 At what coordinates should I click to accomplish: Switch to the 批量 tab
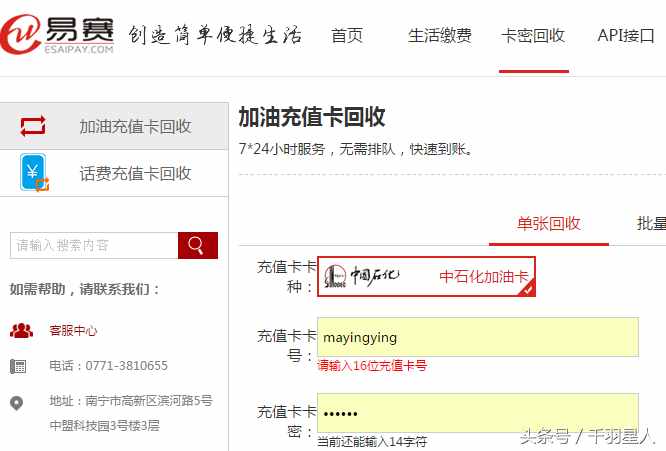pyautogui.click(x=651, y=224)
